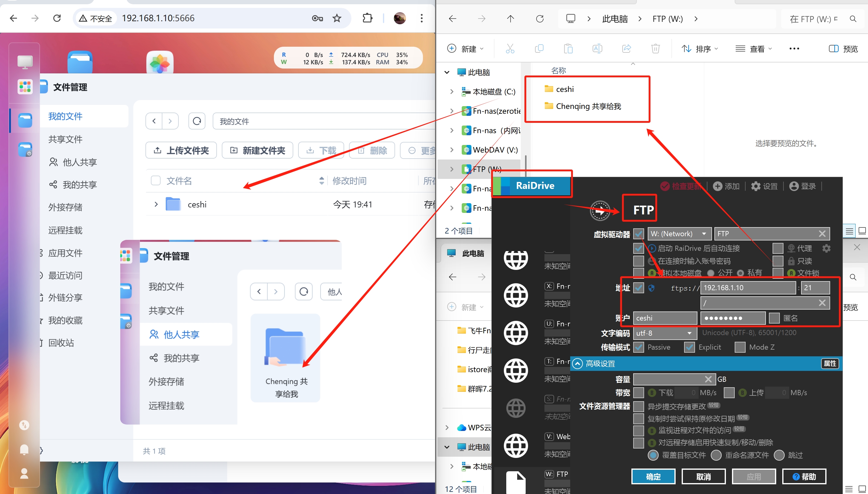The image size is (868, 494).
Task: Collapse the 高级设置 section
Action: (577, 364)
